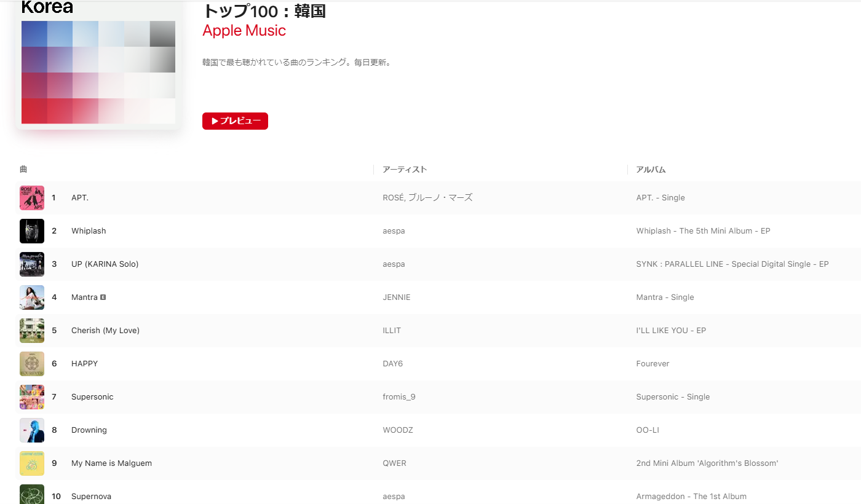Select the song title HAPPY

(x=85, y=364)
